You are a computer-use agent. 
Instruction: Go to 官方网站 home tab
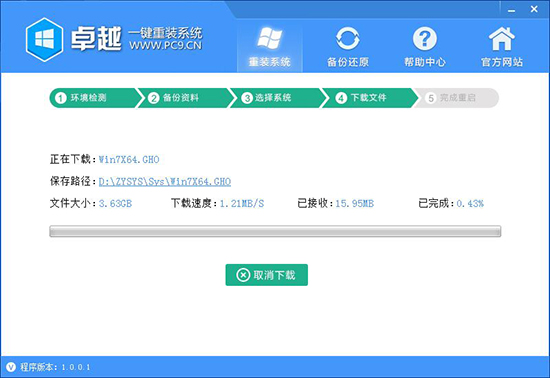coord(502,47)
